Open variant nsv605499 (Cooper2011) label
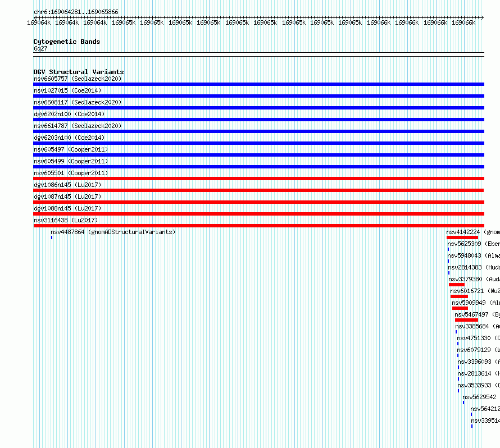Image resolution: width=500 pixels, height=448 pixels. 71,161
